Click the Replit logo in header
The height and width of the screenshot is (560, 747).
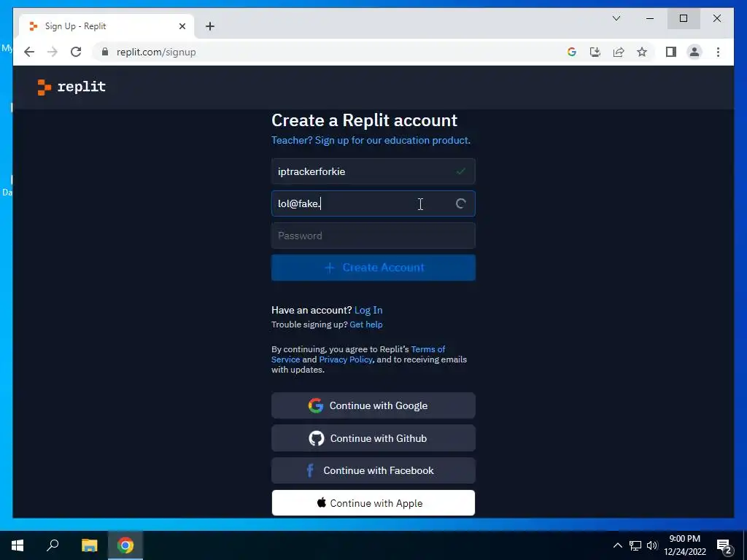click(x=71, y=87)
